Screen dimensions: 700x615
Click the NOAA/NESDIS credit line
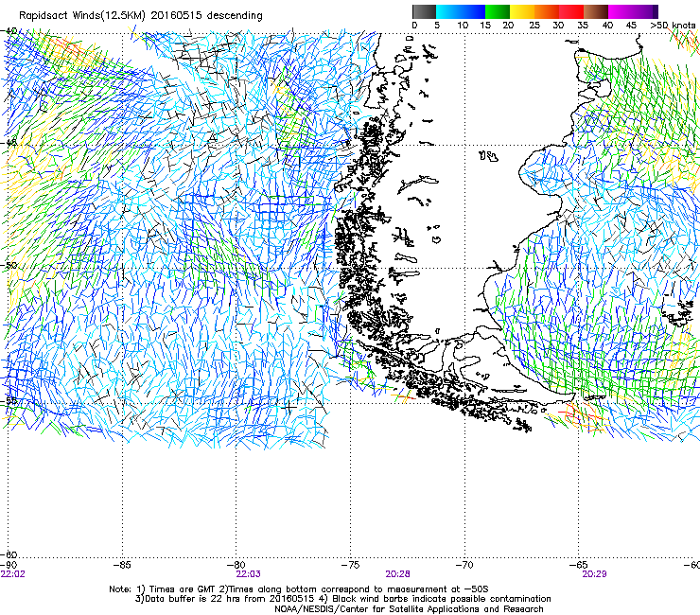tap(409, 609)
